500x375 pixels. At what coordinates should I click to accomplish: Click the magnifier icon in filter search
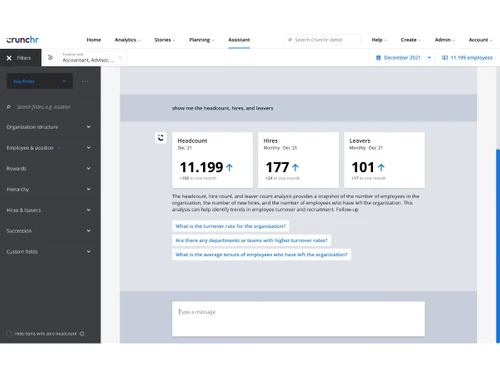(9, 107)
